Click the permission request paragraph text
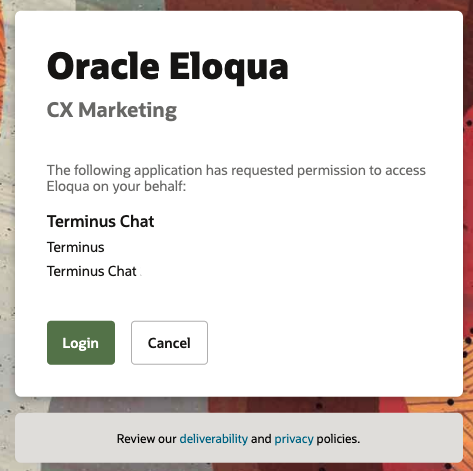 pos(236,178)
